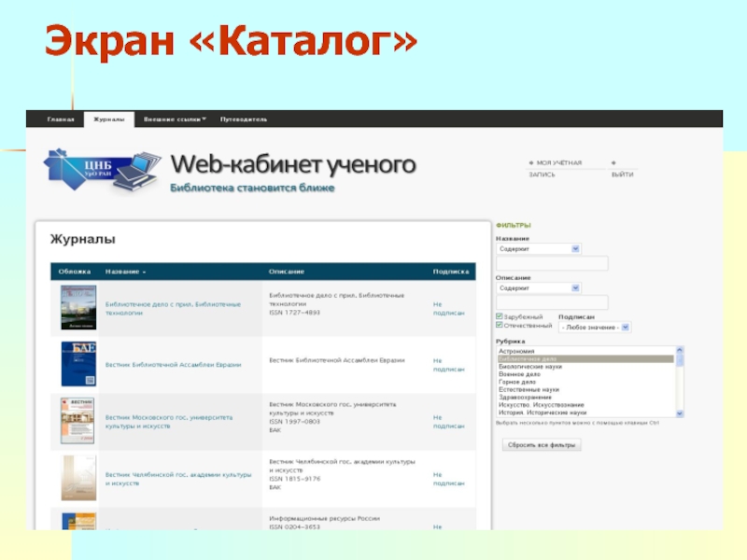Click description ISSN 1997-0803 text
The height and width of the screenshot is (560, 747).
(x=294, y=422)
